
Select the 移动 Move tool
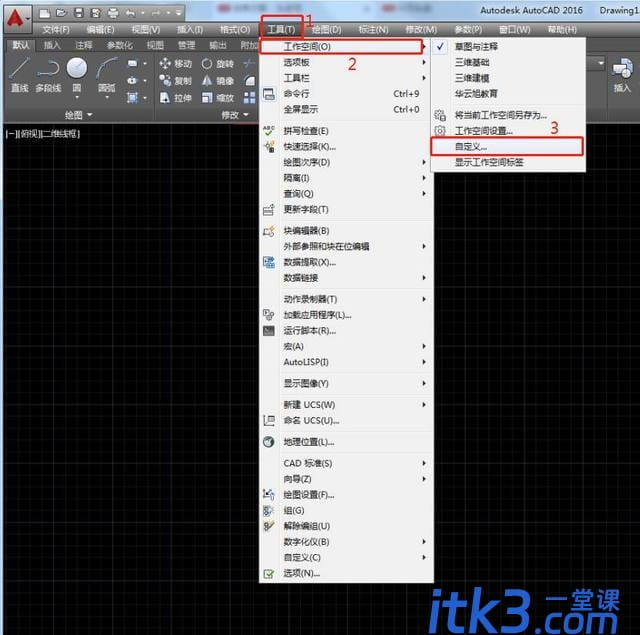[x=176, y=64]
